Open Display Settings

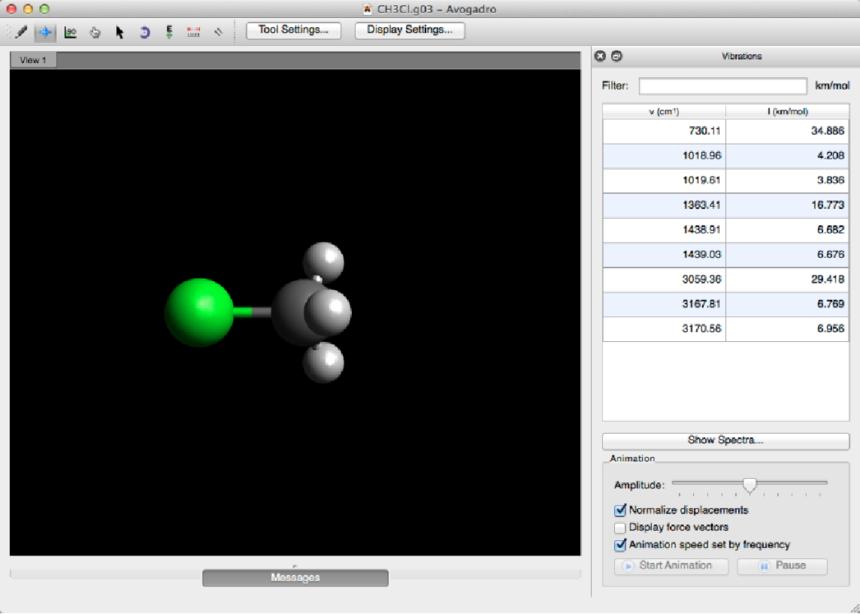409,30
